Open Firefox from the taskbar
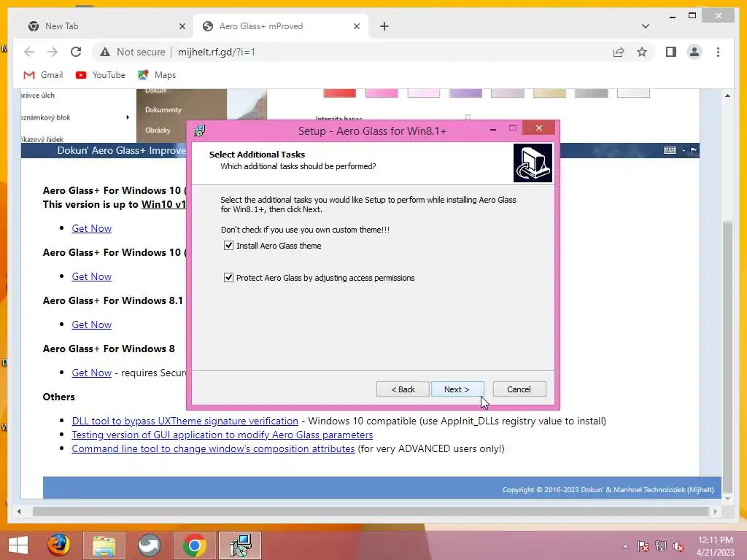 click(x=58, y=545)
